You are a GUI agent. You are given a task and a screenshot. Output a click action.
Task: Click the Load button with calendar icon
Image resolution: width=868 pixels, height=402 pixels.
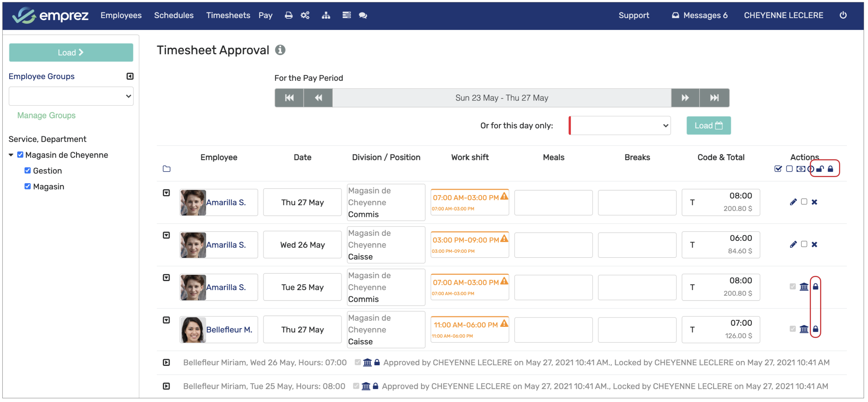click(x=708, y=125)
